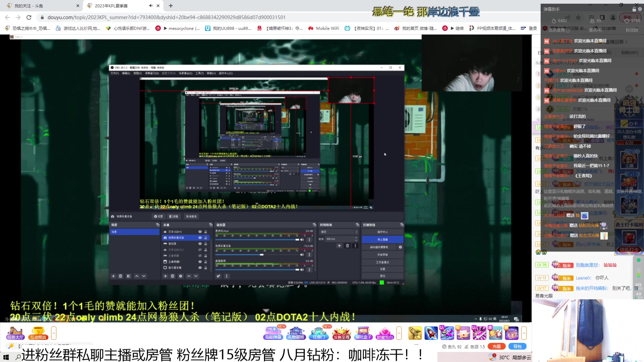Toggle visibility of 游戏源 source
644x362 pixels.
[200, 244]
